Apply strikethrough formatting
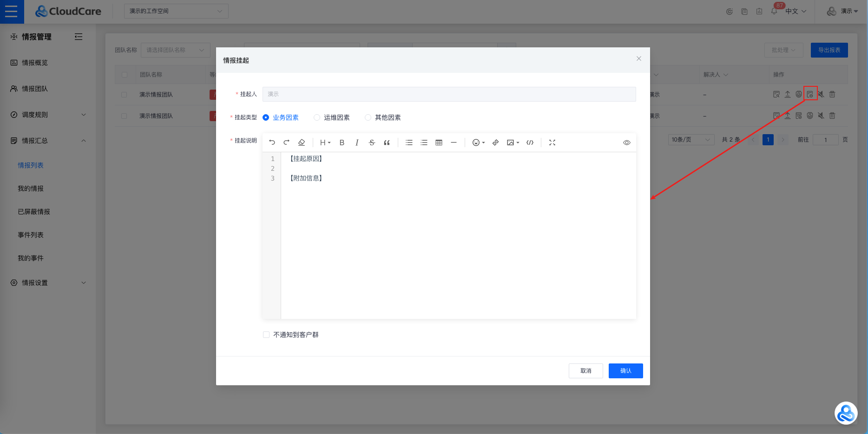The height and width of the screenshot is (434, 868). (x=372, y=143)
